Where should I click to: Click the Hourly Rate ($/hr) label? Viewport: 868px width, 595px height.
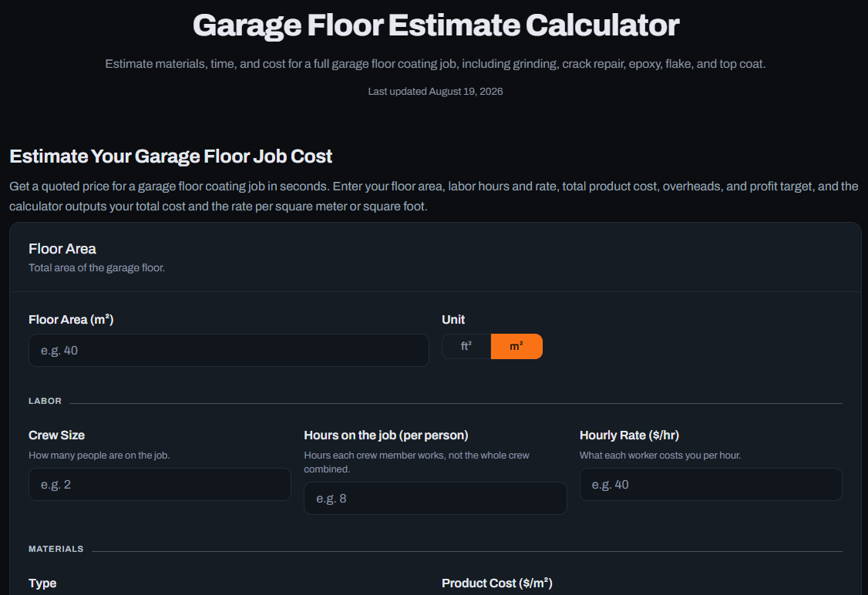tap(629, 435)
